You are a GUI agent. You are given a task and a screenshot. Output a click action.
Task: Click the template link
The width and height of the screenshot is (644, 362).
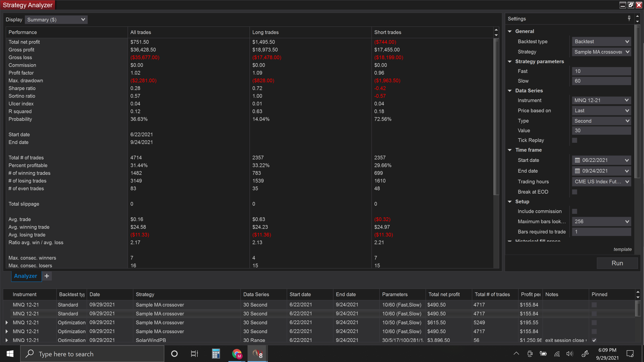pos(623,249)
